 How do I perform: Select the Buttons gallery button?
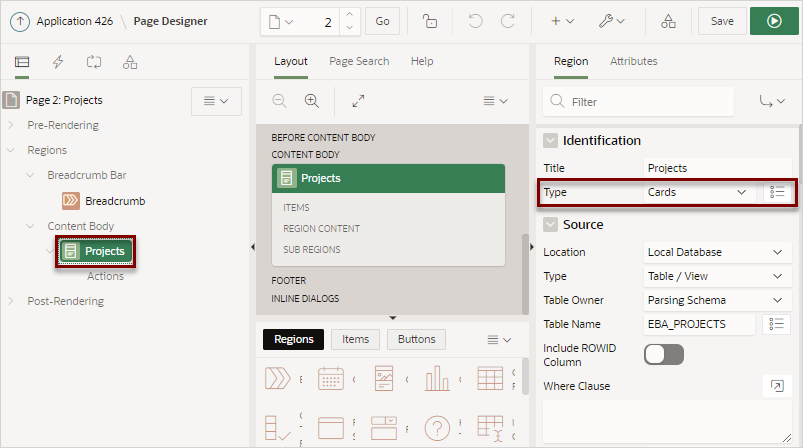click(x=416, y=339)
